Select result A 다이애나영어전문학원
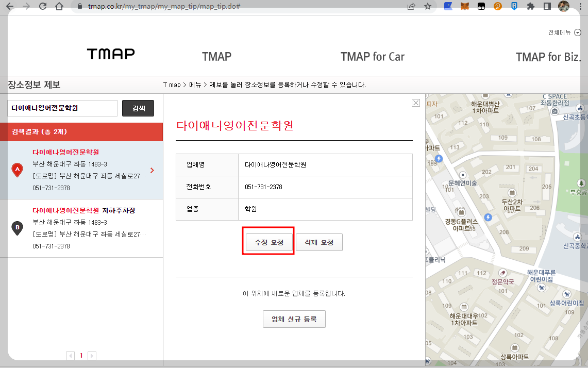The height and width of the screenshot is (368, 588). [x=81, y=170]
